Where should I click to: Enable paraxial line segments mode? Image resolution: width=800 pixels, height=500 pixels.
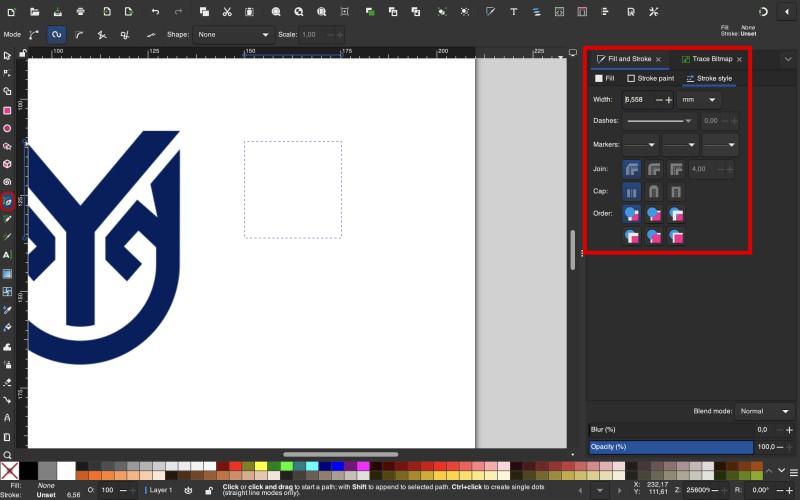point(124,35)
